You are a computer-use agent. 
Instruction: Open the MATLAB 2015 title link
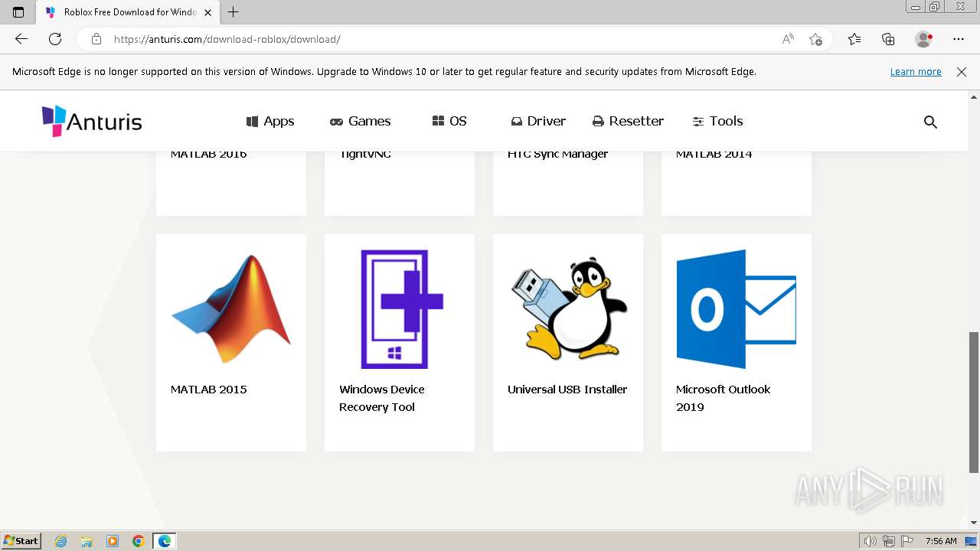click(x=209, y=389)
